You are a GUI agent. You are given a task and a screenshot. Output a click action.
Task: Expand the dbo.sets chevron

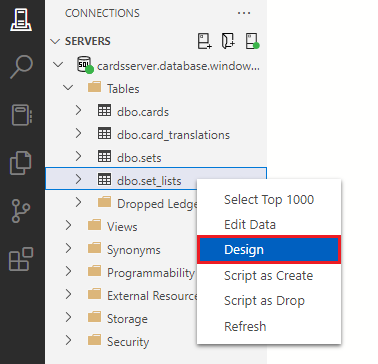point(78,157)
